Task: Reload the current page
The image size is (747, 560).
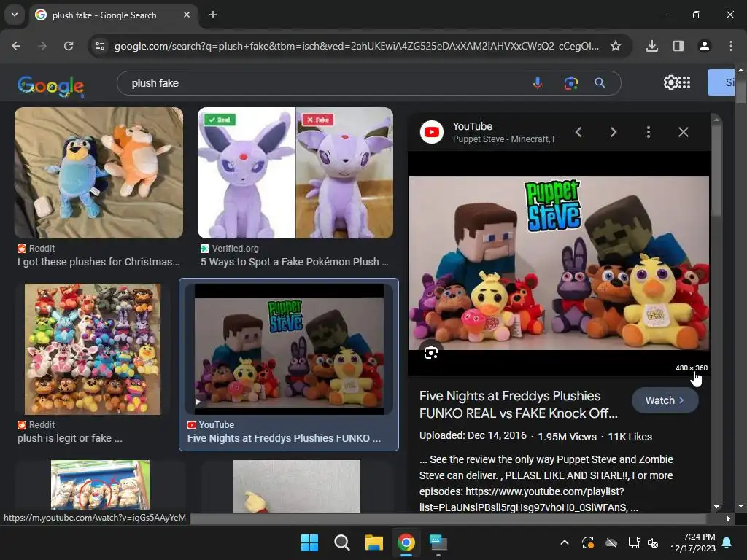Action: pos(69,46)
